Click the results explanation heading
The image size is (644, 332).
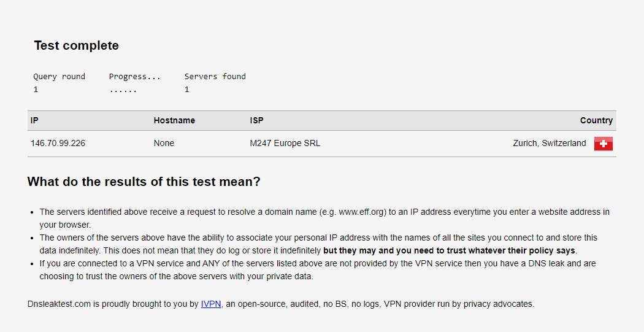[144, 182]
